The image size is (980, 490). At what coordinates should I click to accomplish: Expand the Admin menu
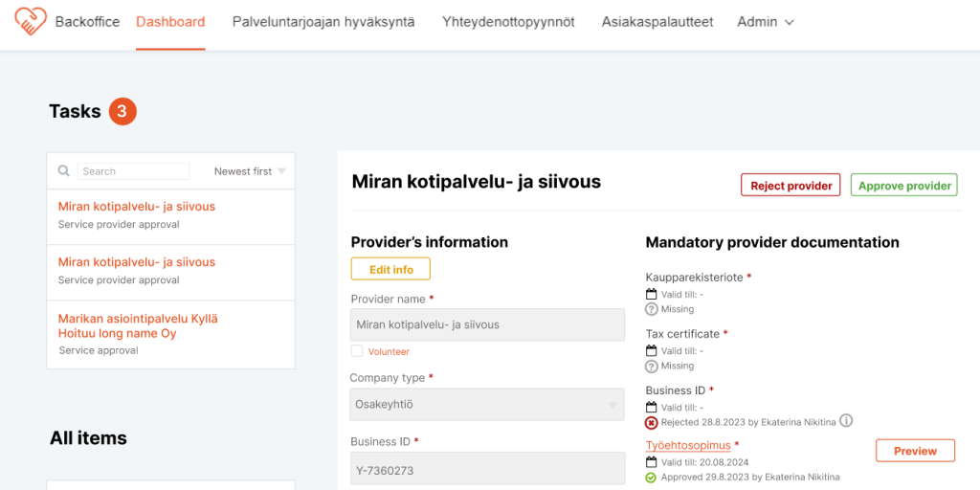[x=765, y=22]
